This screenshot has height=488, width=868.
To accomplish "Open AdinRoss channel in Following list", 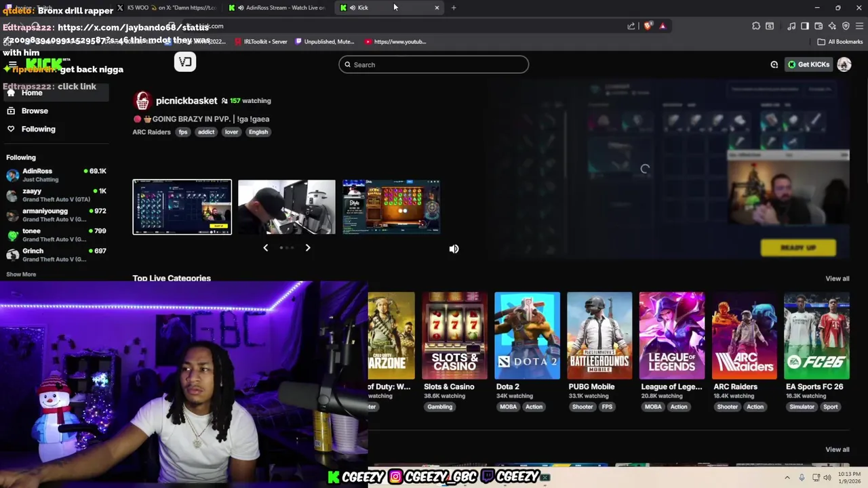I will (56, 175).
